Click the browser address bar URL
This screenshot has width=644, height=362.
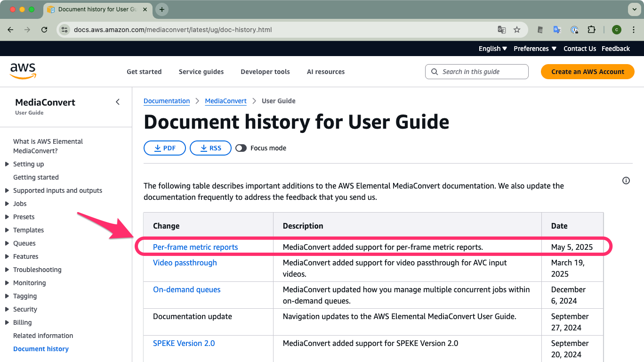click(x=173, y=30)
